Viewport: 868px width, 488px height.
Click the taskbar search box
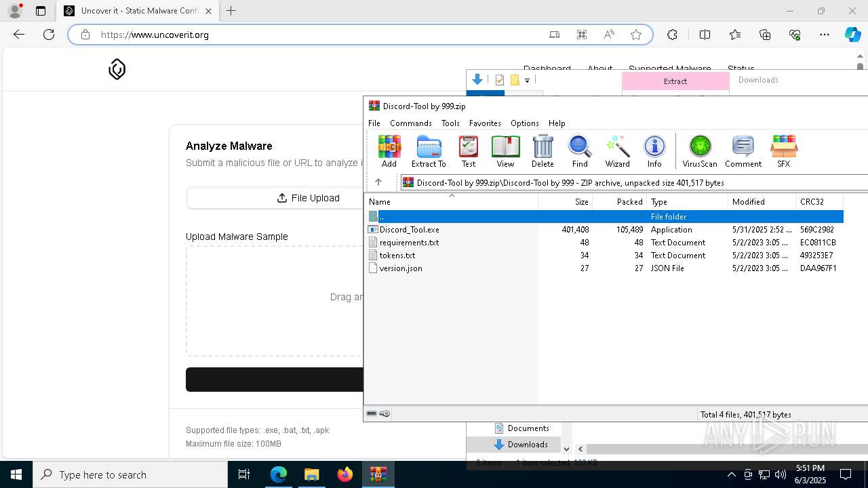(130, 474)
